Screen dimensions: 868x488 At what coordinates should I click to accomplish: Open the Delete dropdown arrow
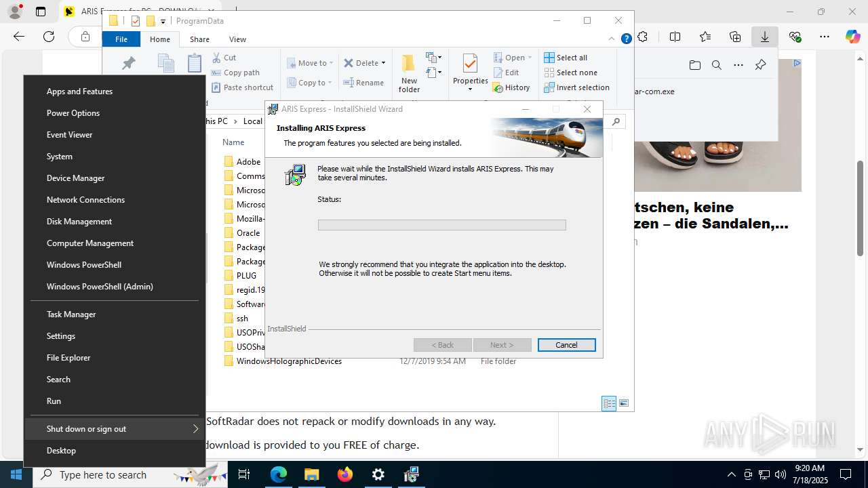point(383,63)
